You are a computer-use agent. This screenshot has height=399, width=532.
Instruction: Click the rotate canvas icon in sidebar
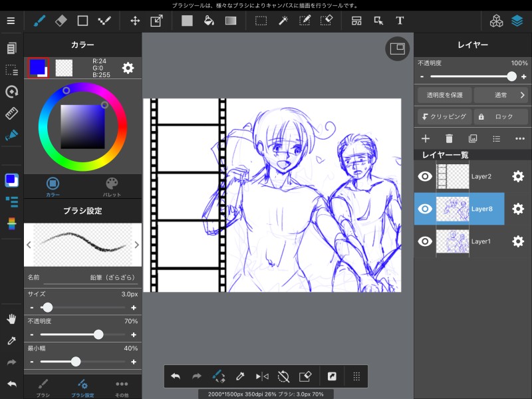click(x=11, y=92)
